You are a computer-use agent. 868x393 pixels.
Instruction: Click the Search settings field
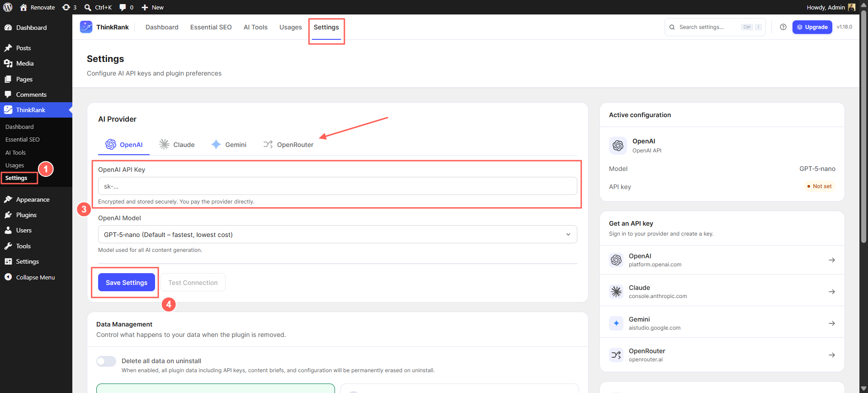point(715,27)
